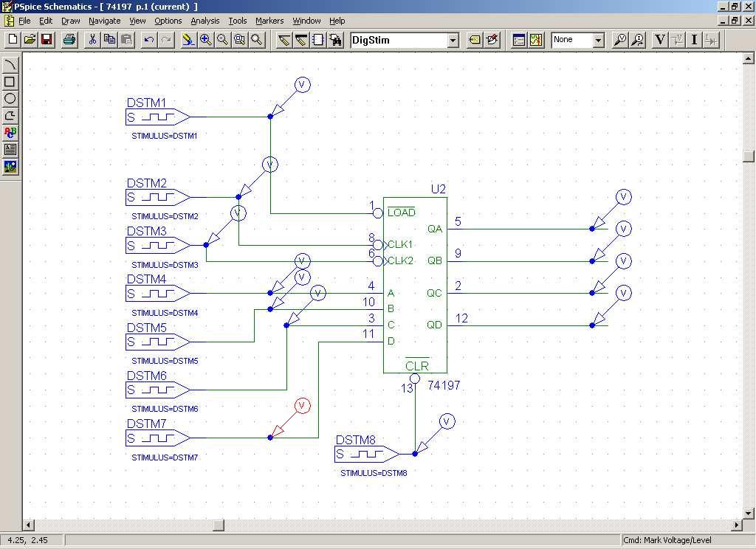Image resolution: width=756 pixels, height=549 pixels.
Task: Select the Draw Block tool
Action: 318,40
